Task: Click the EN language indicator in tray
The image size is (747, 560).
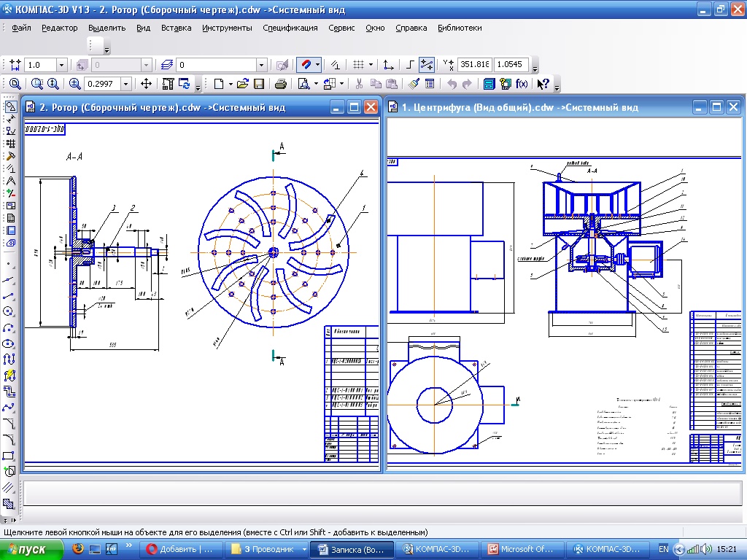Action: pyautogui.click(x=663, y=550)
